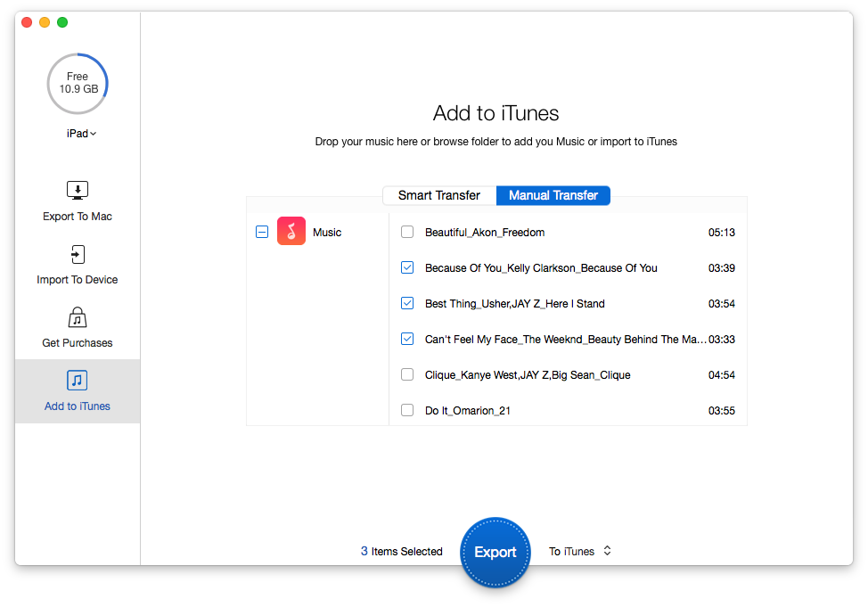Viewport: 868px width, 607px height.
Task: Check the Do It_Omarion_21 checkbox
Action: (x=407, y=410)
